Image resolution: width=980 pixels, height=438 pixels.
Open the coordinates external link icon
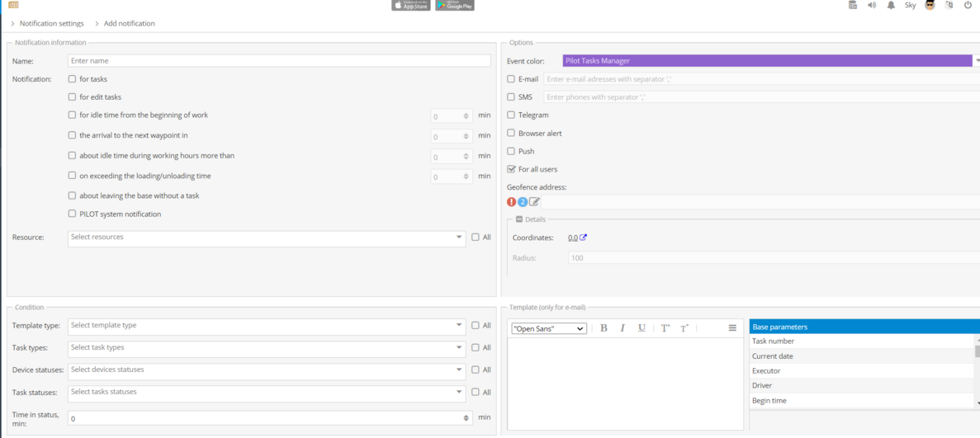(583, 238)
